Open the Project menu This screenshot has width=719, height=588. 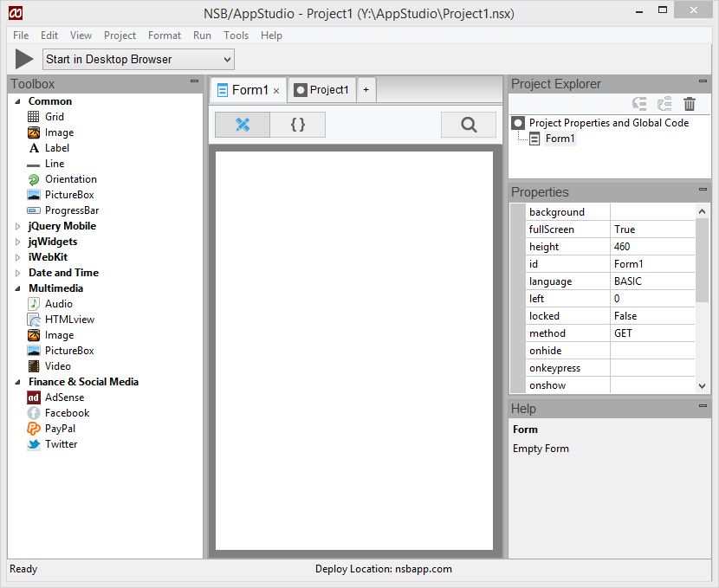(120, 36)
